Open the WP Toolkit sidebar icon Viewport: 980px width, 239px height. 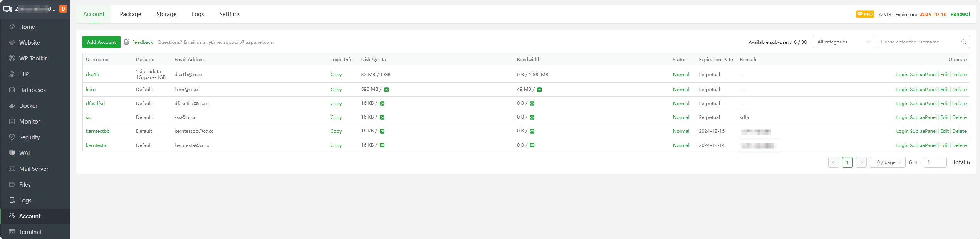[12, 58]
